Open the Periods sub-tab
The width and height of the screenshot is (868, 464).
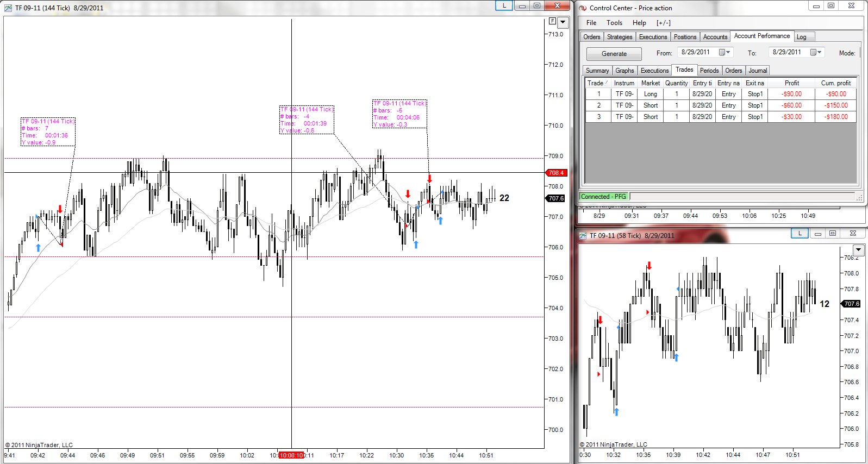coord(709,71)
